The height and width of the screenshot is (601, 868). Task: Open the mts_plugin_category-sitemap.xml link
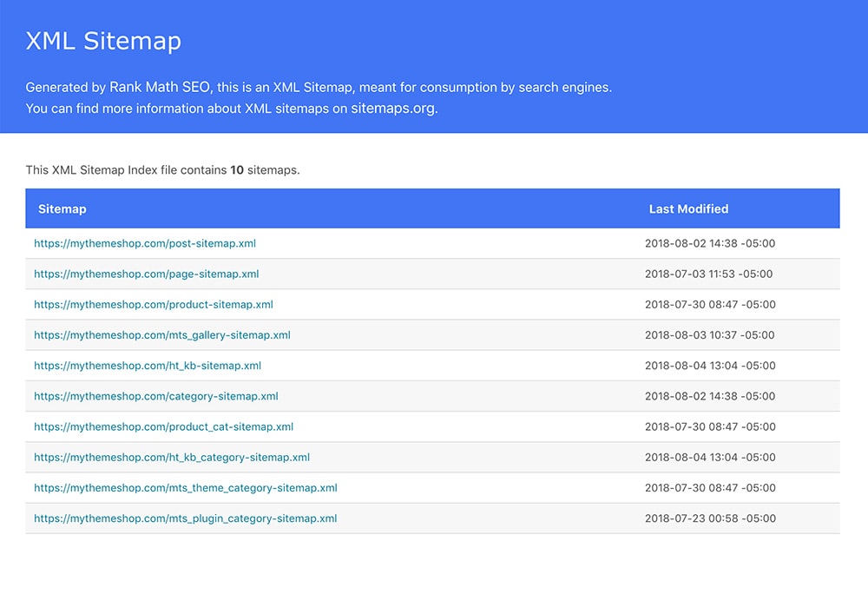point(185,518)
